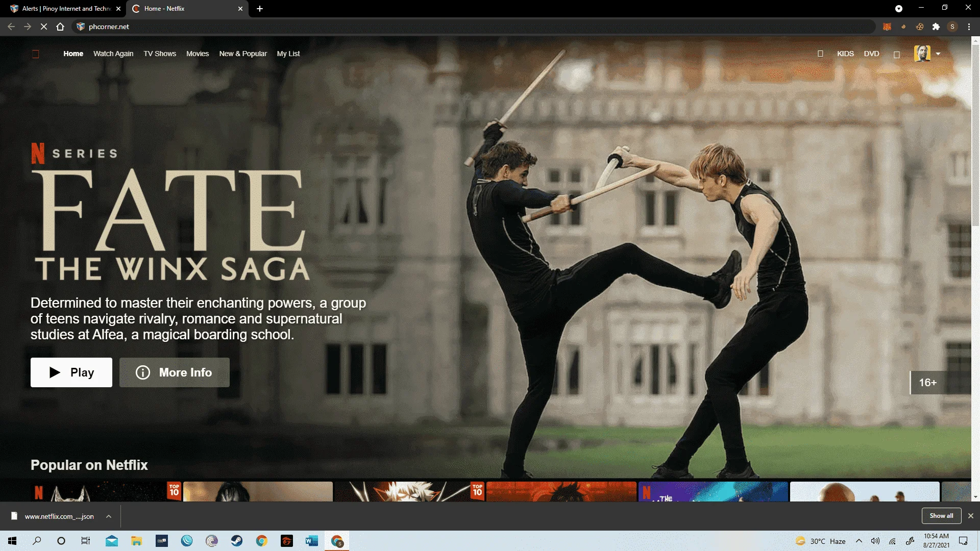980x551 pixels.
Task: Open Microsoft Word from the taskbar
Action: pos(311,541)
